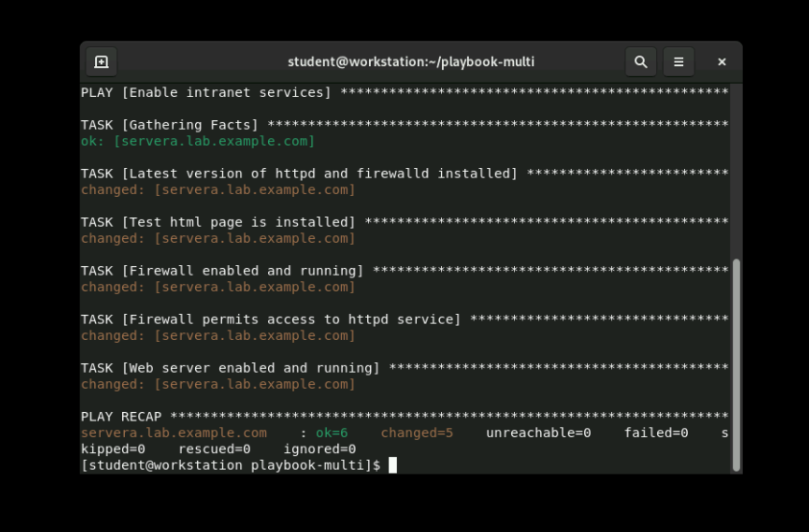Close the terminal window
The width and height of the screenshot is (809, 532).
pos(722,61)
